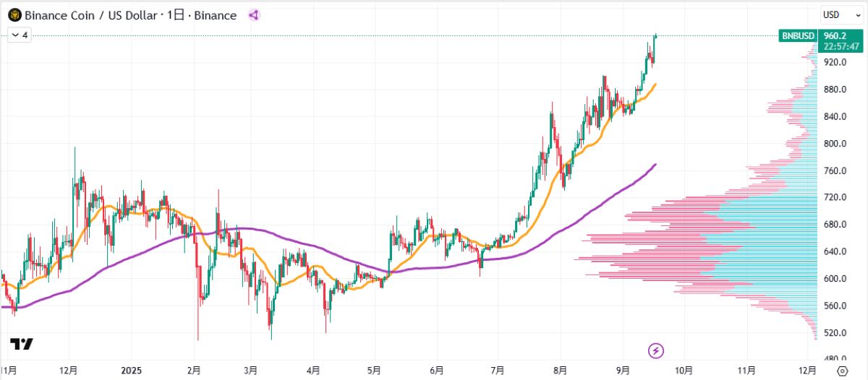This screenshot has height=380, width=868.
Task: Click the TradingView logo
Action: [x=22, y=345]
